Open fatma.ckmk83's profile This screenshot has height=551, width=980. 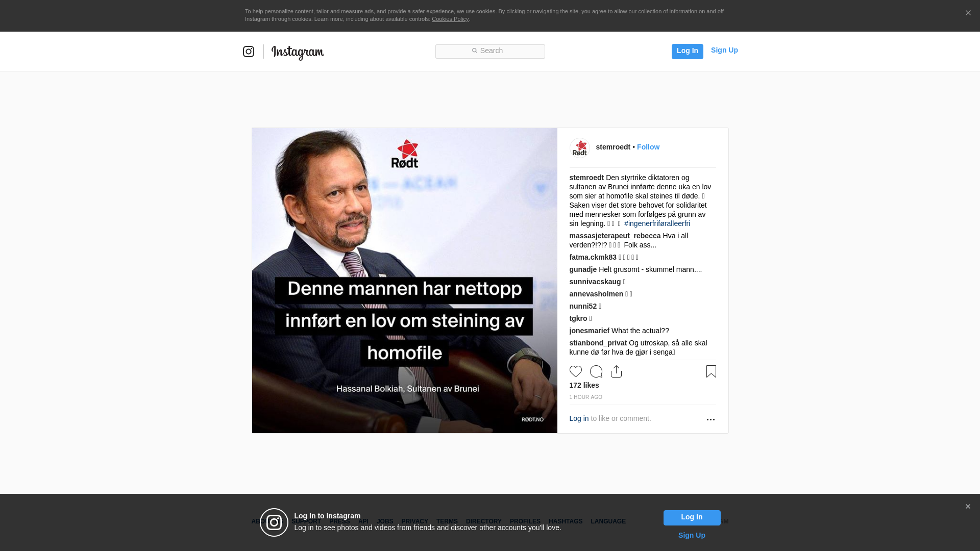tap(593, 257)
